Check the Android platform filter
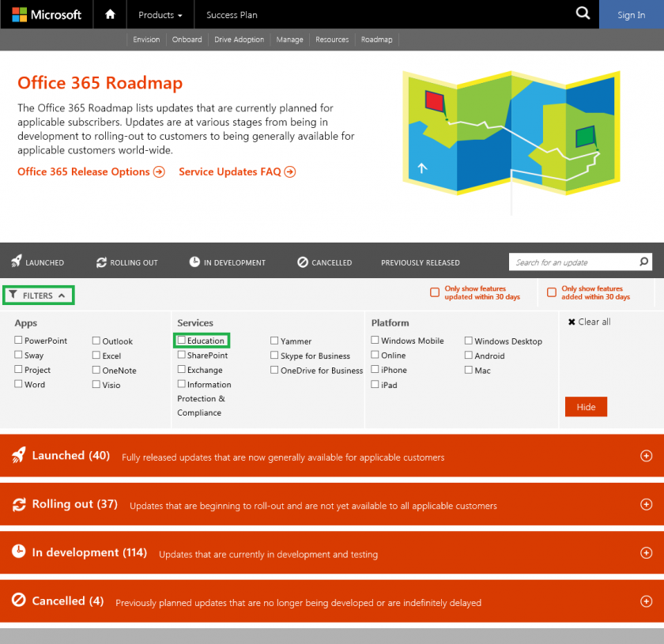664x644 pixels. 468,355
